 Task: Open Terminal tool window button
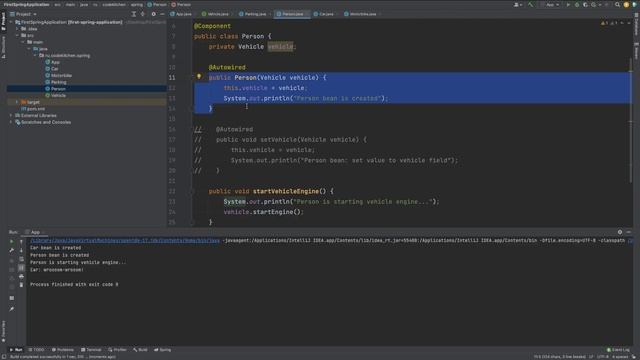pyautogui.click(x=91, y=350)
